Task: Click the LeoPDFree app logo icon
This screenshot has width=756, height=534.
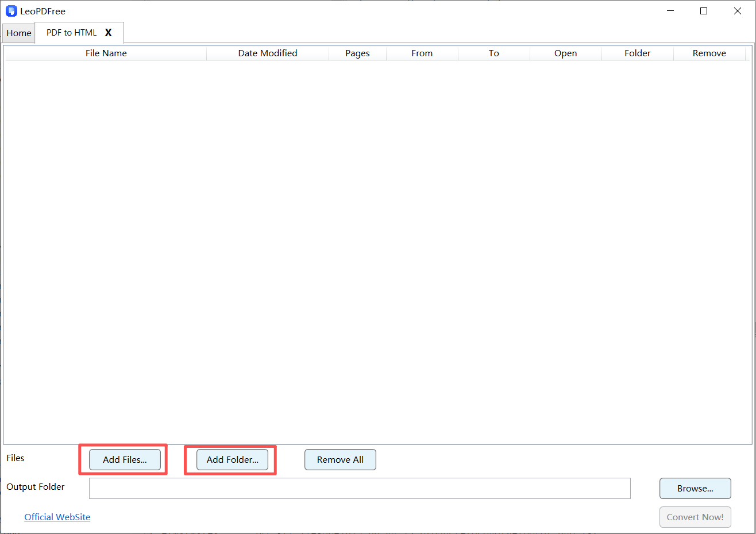Action: point(11,10)
